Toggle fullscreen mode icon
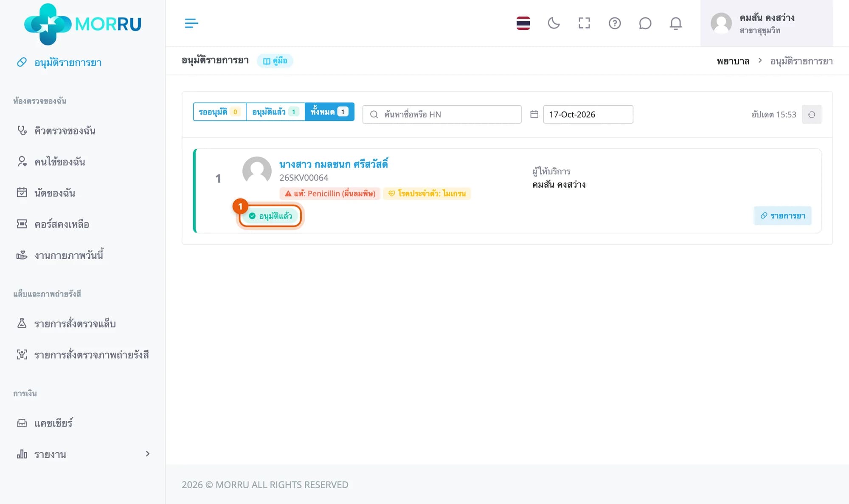Screen dimensions: 849x504 (x=584, y=23)
